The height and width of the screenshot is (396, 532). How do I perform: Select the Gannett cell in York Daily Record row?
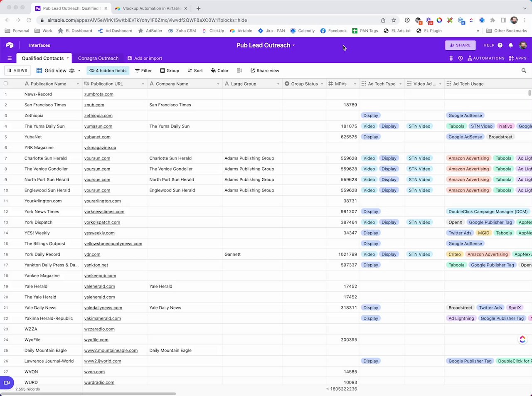(x=252, y=254)
